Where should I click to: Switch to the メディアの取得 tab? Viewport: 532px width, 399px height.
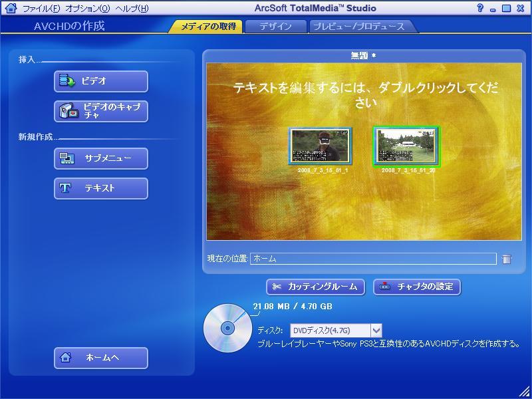[208, 27]
